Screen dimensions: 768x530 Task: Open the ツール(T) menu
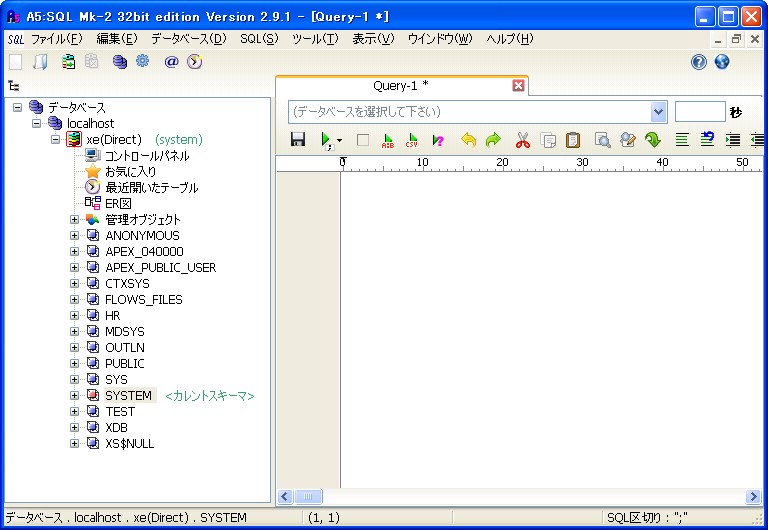315,39
